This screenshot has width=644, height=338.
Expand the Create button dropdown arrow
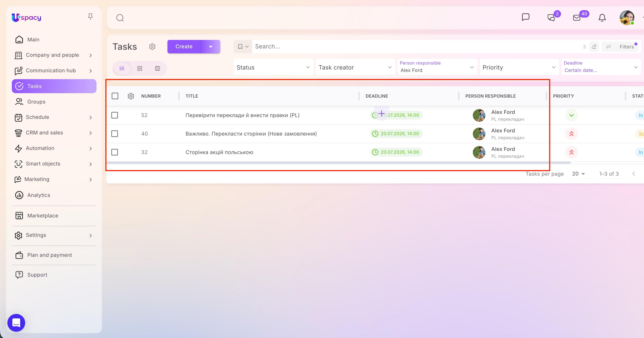(x=211, y=46)
